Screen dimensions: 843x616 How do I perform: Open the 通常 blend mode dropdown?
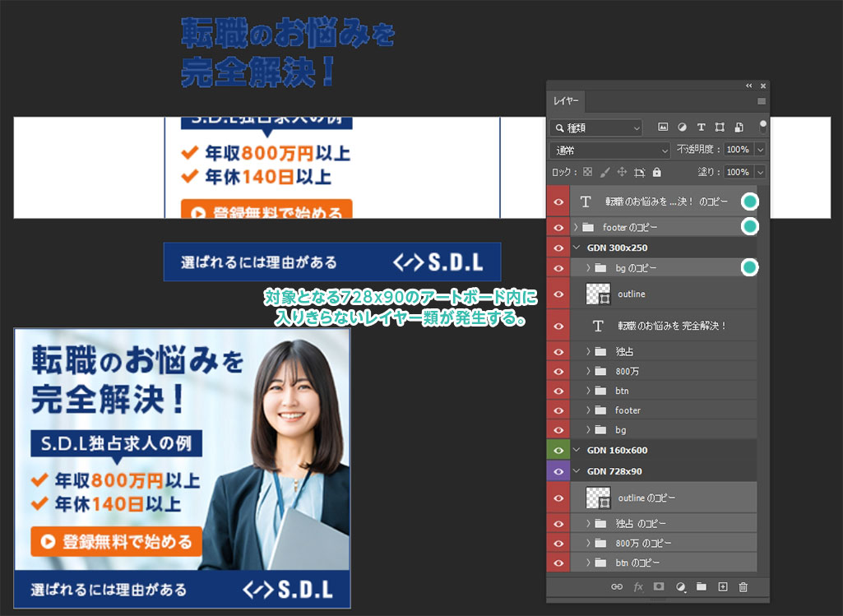point(610,150)
